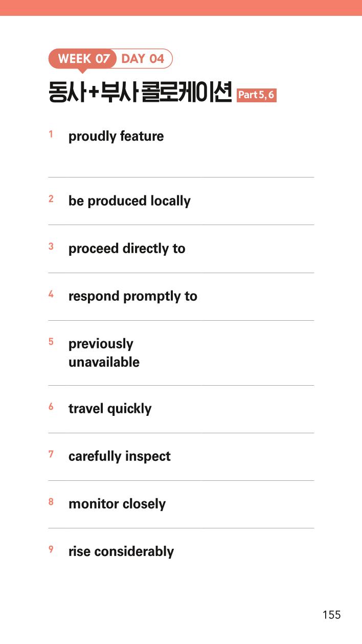Viewport: 362px width, 644px height.
Task: Select phrase 'rise considerably'
Action: [121, 551]
